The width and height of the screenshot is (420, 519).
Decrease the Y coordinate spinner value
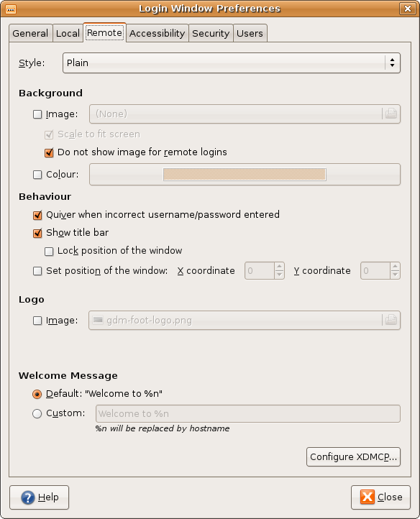pos(395,275)
